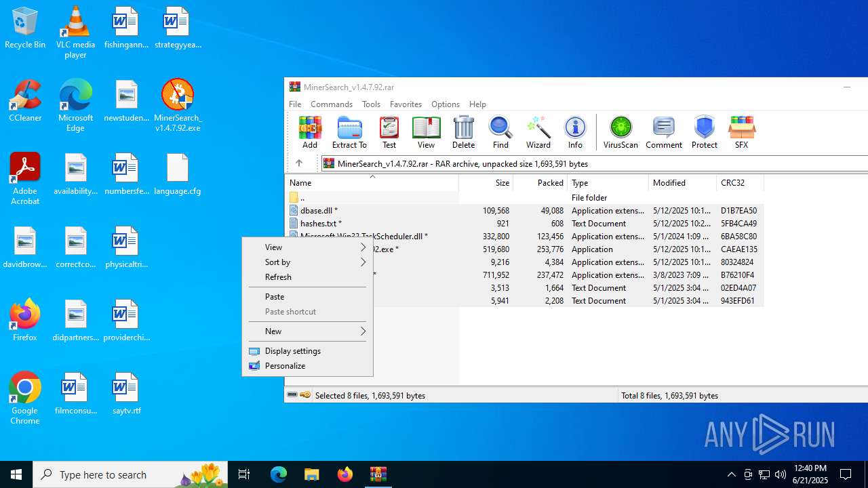Select saytv.rtf desktop document
868x488 pixels.
click(126, 394)
